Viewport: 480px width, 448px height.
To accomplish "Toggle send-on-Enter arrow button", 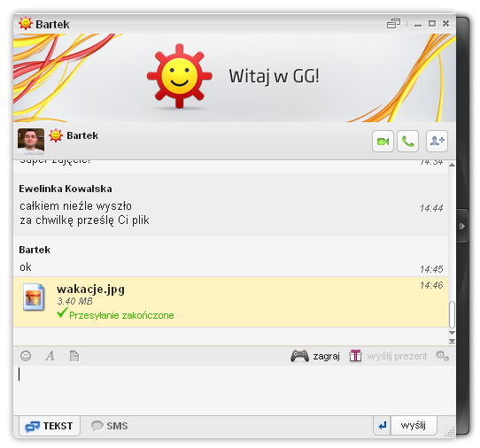I will (x=382, y=425).
